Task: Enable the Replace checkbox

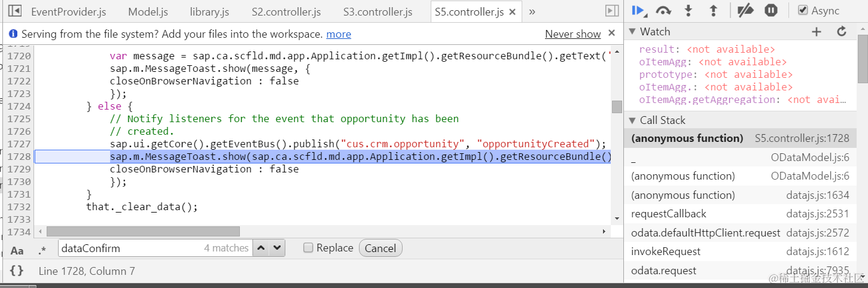Action: (308, 248)
